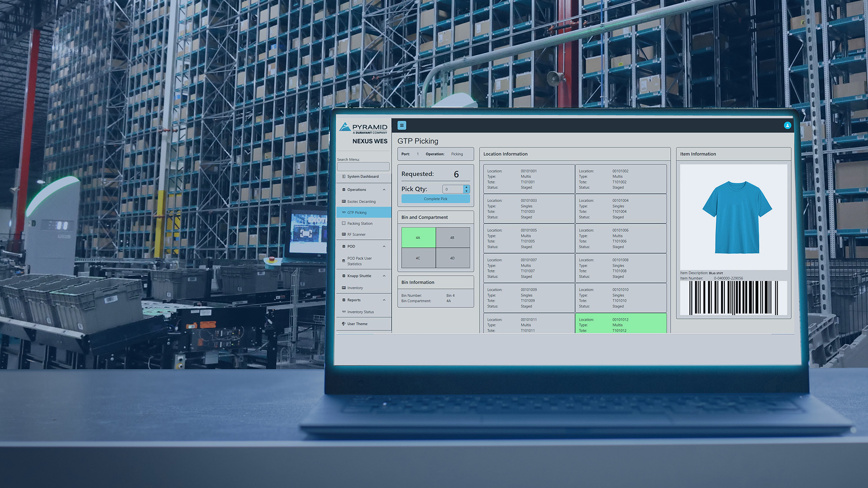Click the Knapp Shuttle section icon
868x488 pixels.
point(344,276)
